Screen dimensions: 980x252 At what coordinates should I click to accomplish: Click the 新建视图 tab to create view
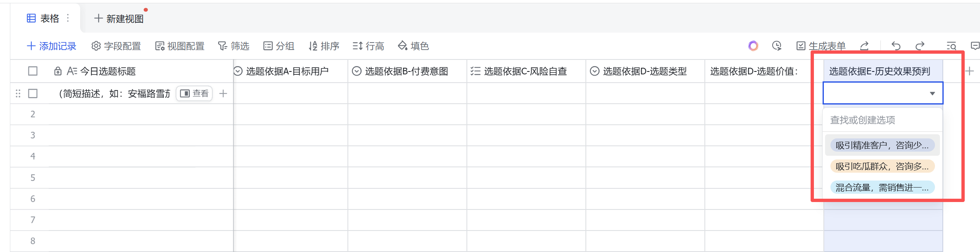tap(119, 19)
